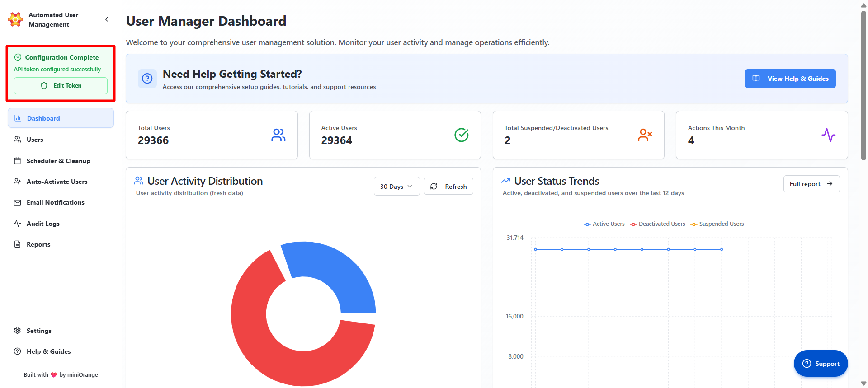
Task: Open the Support chat button
Action: [x=821, y=364]
